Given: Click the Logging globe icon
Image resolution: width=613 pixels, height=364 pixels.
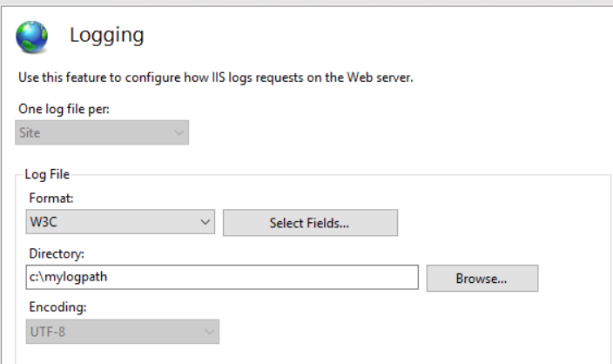Looking at the screenshot, I should [x=33, y=37].
